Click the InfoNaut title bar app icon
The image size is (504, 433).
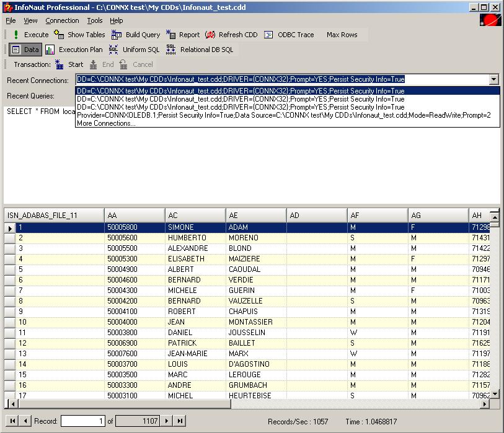[x=8, y=7]
